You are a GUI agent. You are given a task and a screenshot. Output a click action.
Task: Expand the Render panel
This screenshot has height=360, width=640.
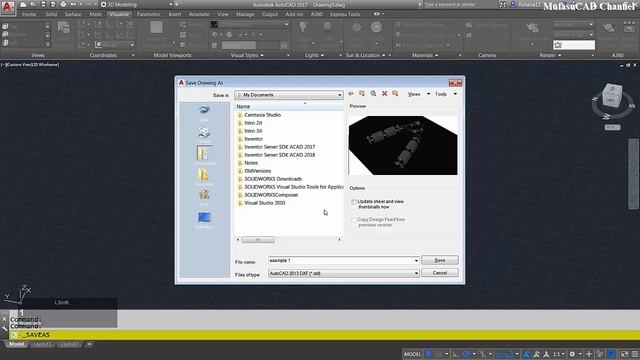(x=550, y=55)
